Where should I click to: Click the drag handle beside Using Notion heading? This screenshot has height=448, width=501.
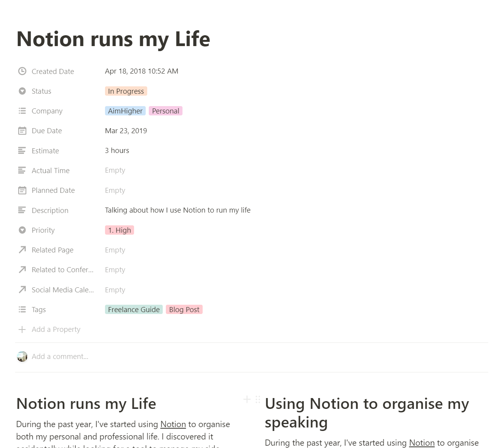258,399
